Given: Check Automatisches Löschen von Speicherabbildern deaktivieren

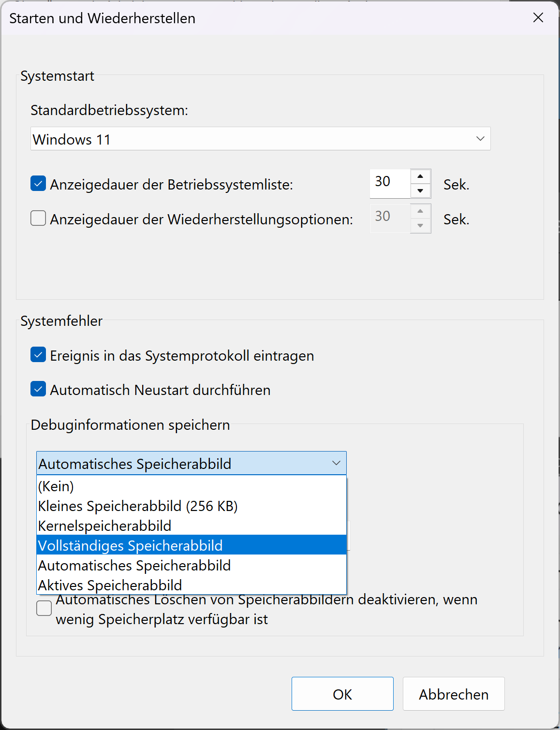Looking at the screenshot, I should point(44,608).
